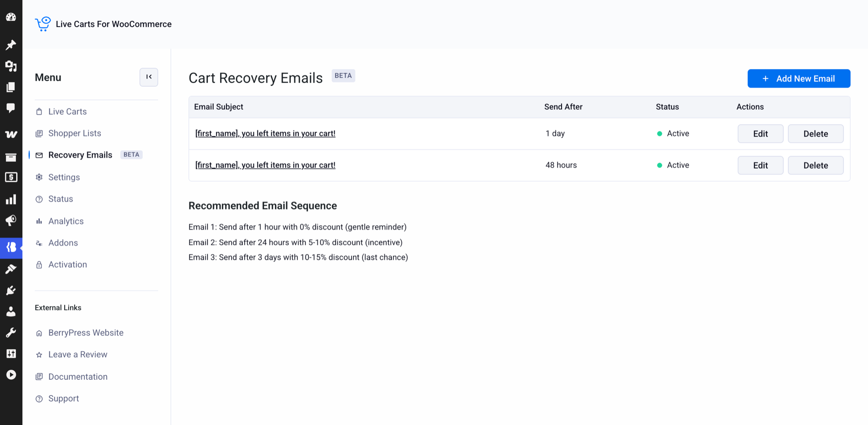Image resolution: width=868 pixels, height=425 pixels.
Task: Open the Pages icon in sidebar
Action: click(x=11, y=87)
